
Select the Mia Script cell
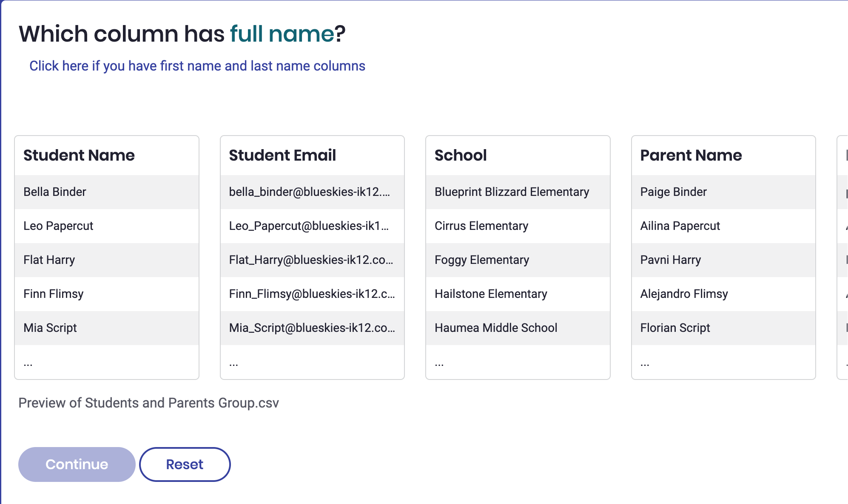tap(107, 328)
